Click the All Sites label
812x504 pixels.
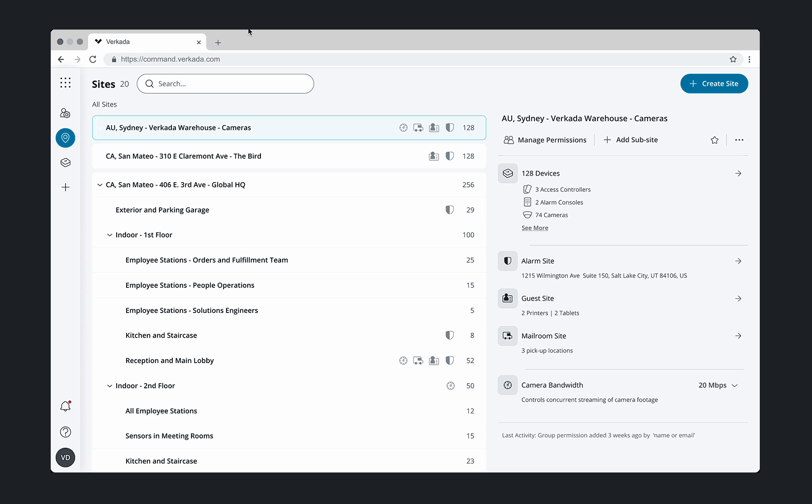pyautogui.click(x=104, y=104)
